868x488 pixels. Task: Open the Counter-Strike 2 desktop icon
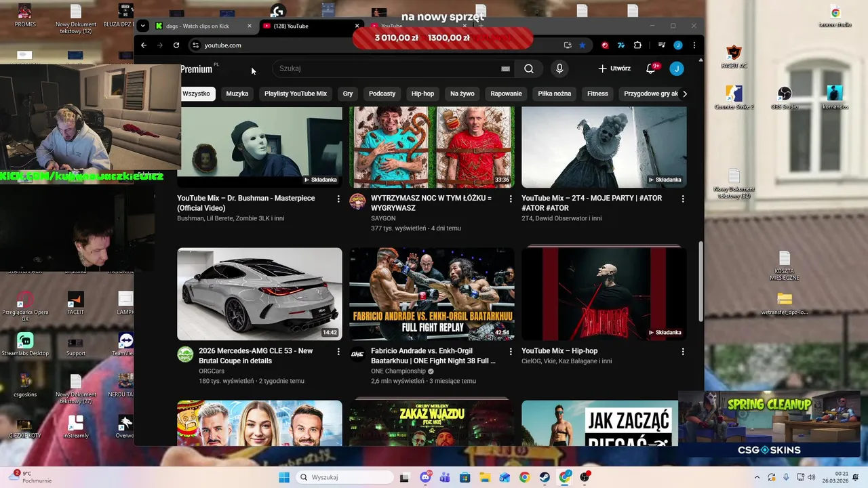coord(734,97)
